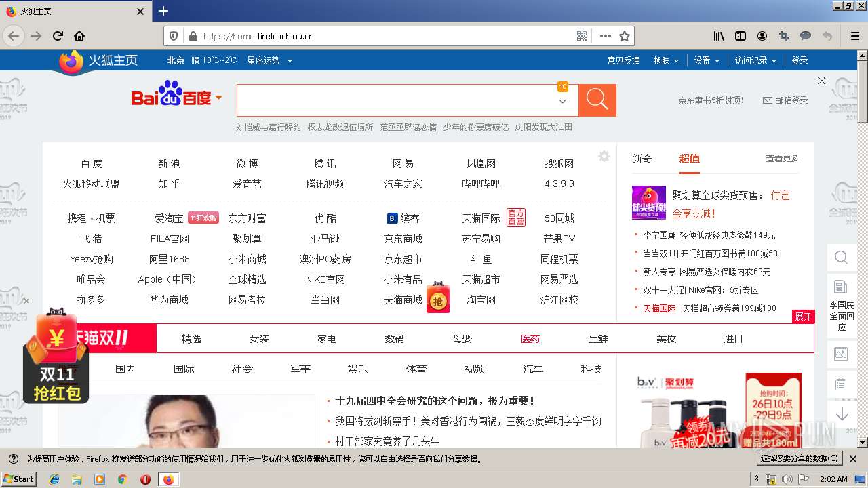868x488 pixels.
Task: Click the 登录 login link
Action: (800, 60)
